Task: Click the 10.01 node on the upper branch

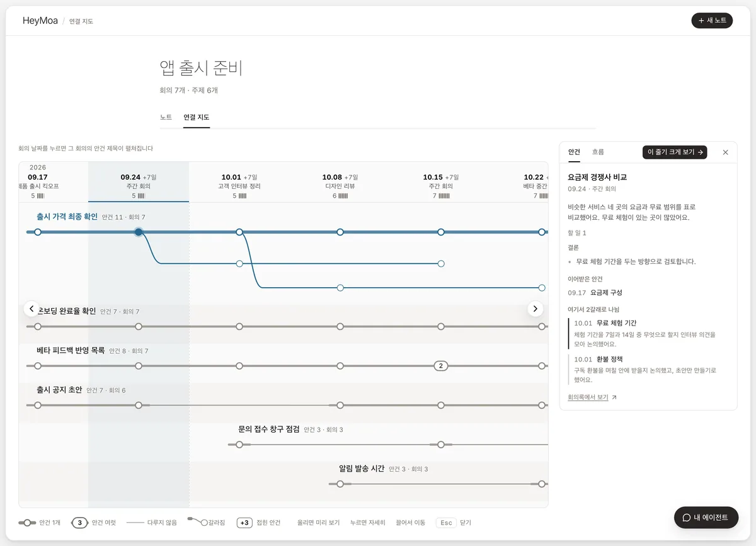Action: pyautogui.click(x=239, y=264)
